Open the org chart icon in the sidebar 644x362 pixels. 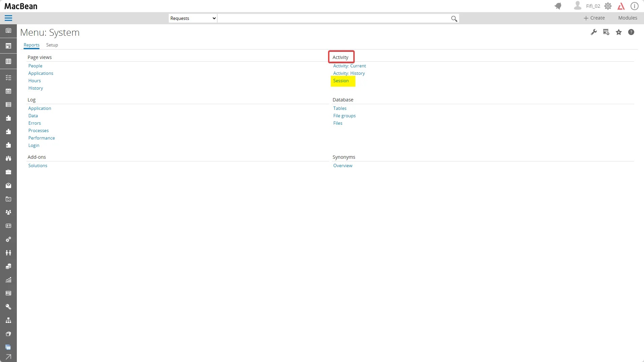(8, 320)
